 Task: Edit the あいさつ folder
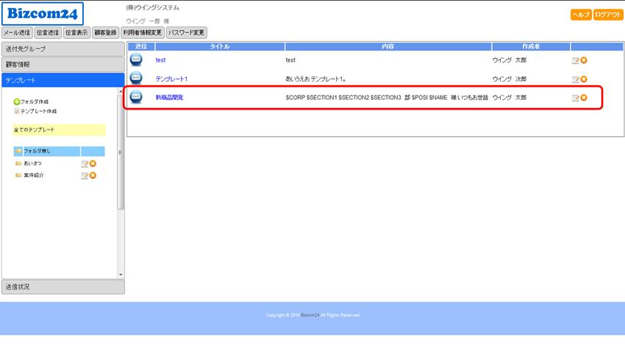(x=85, y=163)
